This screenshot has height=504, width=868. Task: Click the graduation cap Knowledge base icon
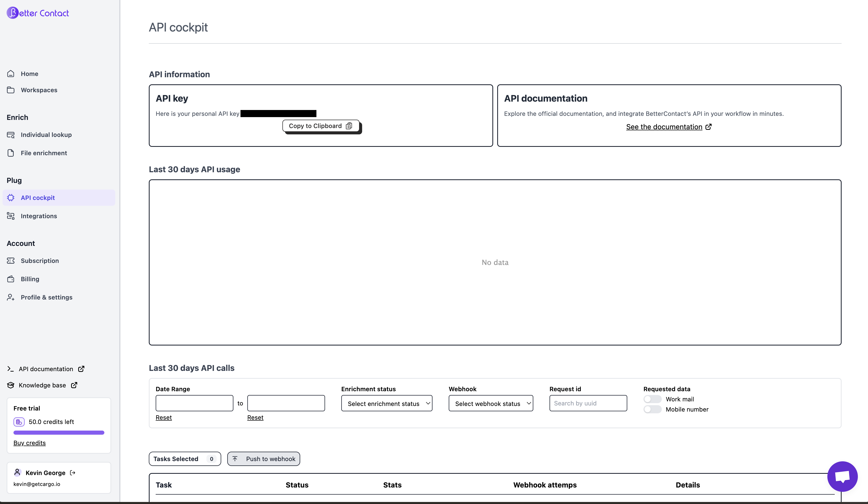(11, 385)
